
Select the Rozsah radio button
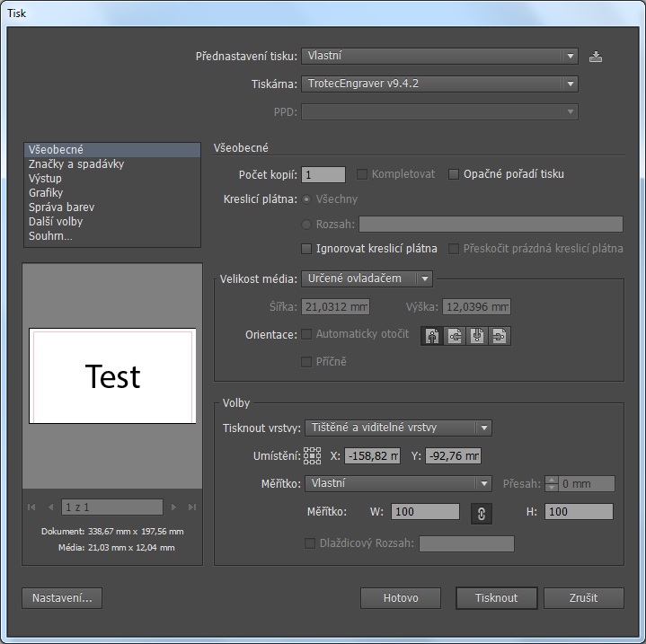tap(307, 225)
